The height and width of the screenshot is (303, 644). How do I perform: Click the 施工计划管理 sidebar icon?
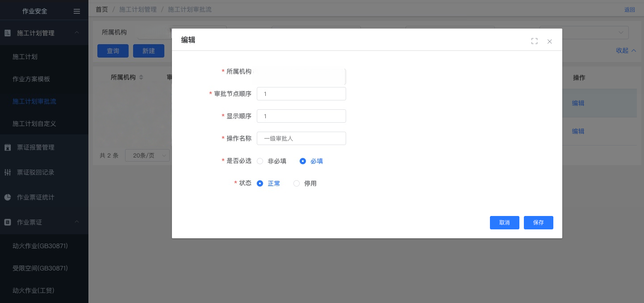[8, 33]
